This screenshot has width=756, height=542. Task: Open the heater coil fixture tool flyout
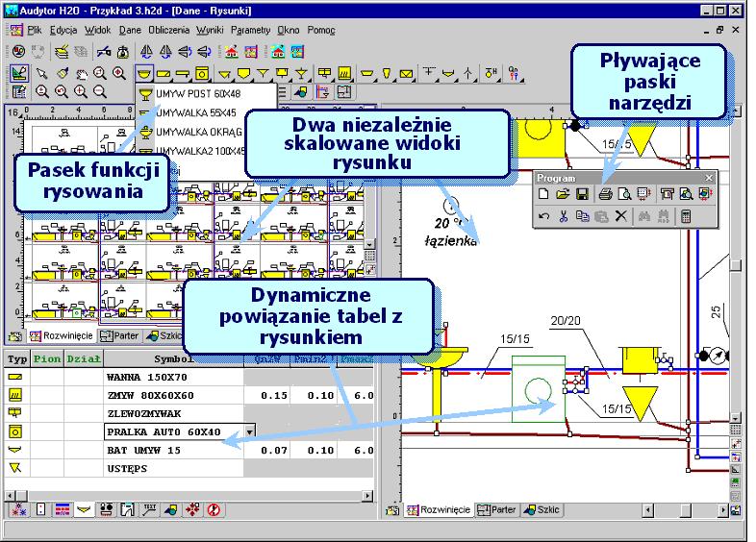tap(344, 74)
